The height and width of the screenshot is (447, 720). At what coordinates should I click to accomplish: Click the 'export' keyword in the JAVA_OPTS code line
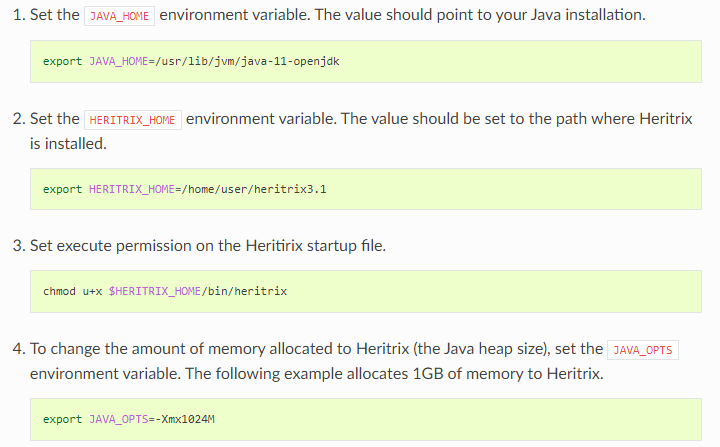62,419
